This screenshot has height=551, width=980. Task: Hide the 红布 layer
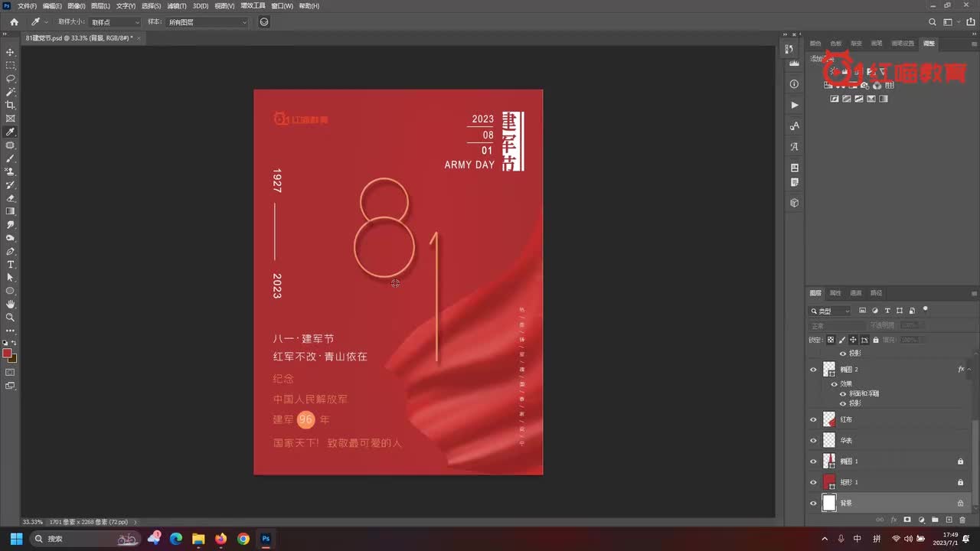coord(813,419)
